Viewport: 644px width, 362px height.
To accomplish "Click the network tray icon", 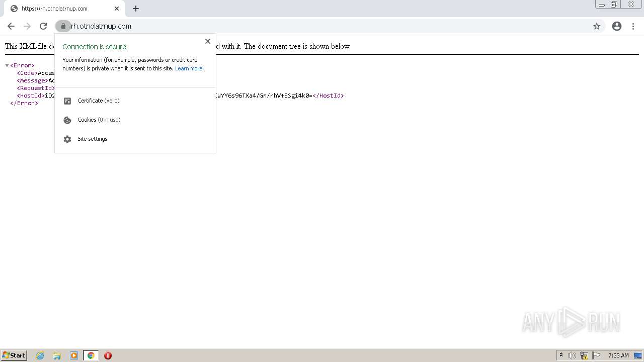I will tap(584, 355).
